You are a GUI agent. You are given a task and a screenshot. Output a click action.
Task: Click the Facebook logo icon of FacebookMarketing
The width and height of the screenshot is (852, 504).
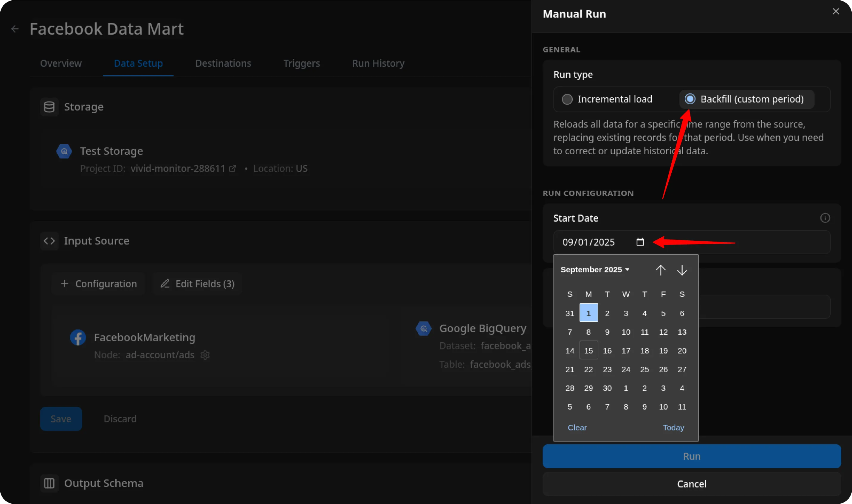click(x=78, y=337)
